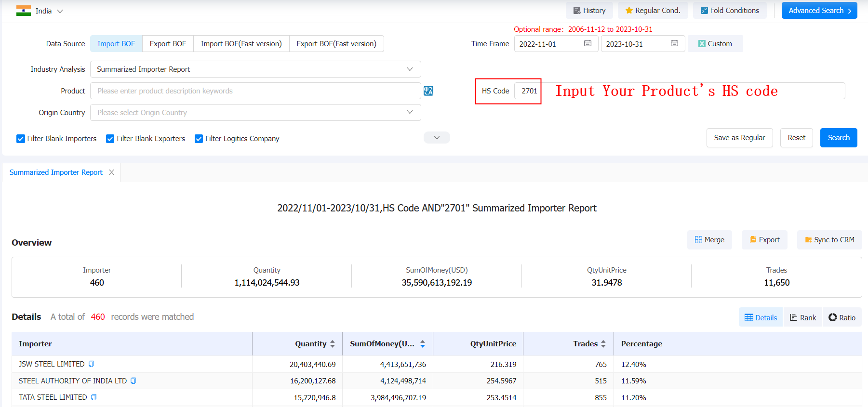The image size is (868, 407).
Task: Click the translate icon beside Product field
Action: pos(428,91)
